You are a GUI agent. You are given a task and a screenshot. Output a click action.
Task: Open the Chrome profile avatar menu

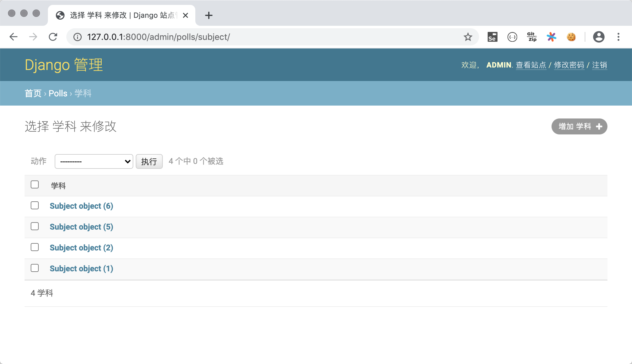pyautogui.click(x=599, y=37)
